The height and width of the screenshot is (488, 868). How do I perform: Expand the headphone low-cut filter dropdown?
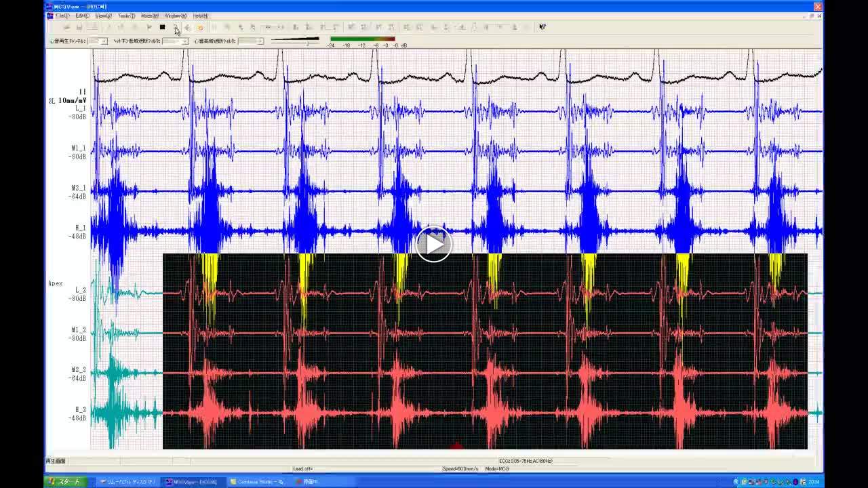[184, 41]
